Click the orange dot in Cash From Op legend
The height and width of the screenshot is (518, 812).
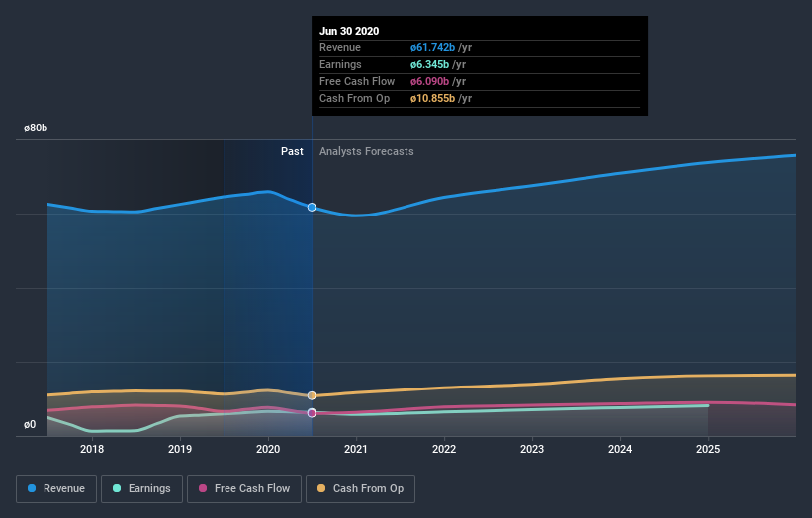coord(321,488)
